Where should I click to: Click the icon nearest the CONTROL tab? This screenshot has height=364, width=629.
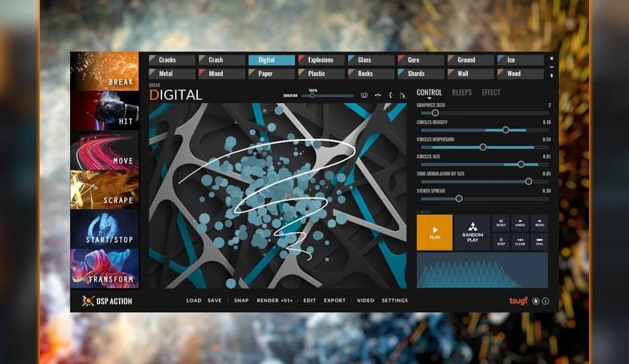tap(403, 96)
